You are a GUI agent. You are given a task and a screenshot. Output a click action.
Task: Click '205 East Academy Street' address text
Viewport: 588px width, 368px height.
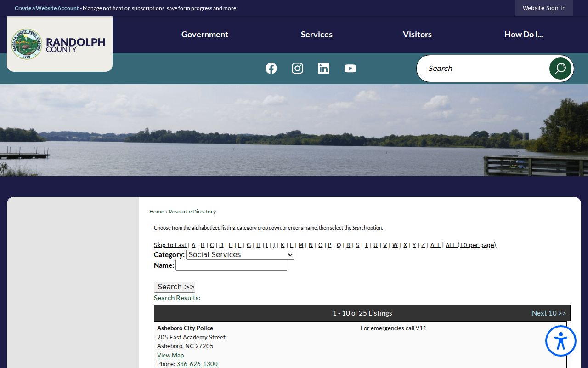(x=191, y=337)
